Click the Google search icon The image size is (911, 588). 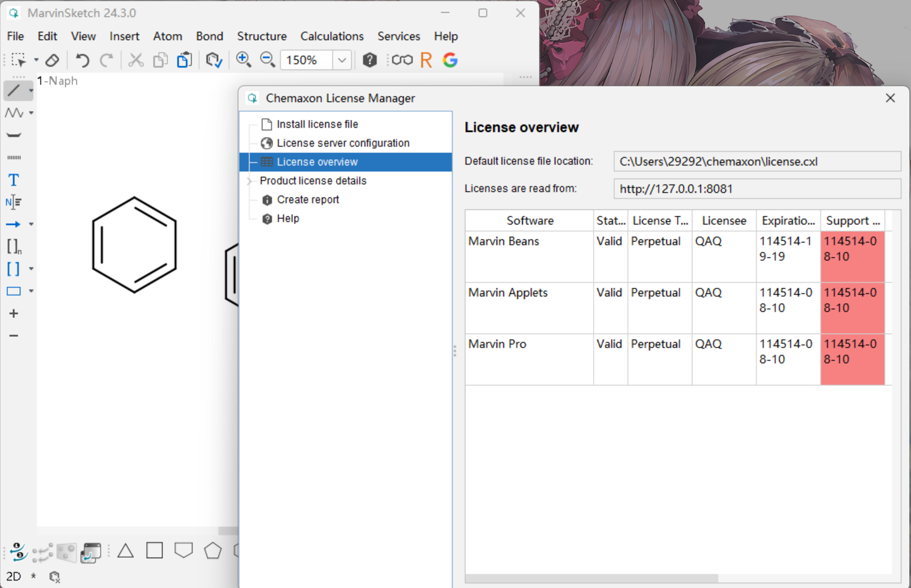(x=450, y=60)
